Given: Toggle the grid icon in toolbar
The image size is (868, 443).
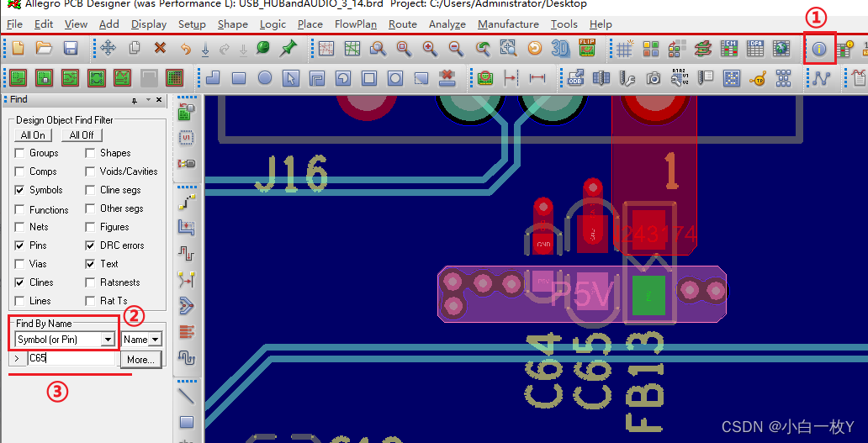Looking at the screenshot, I should tap(624, 49).
